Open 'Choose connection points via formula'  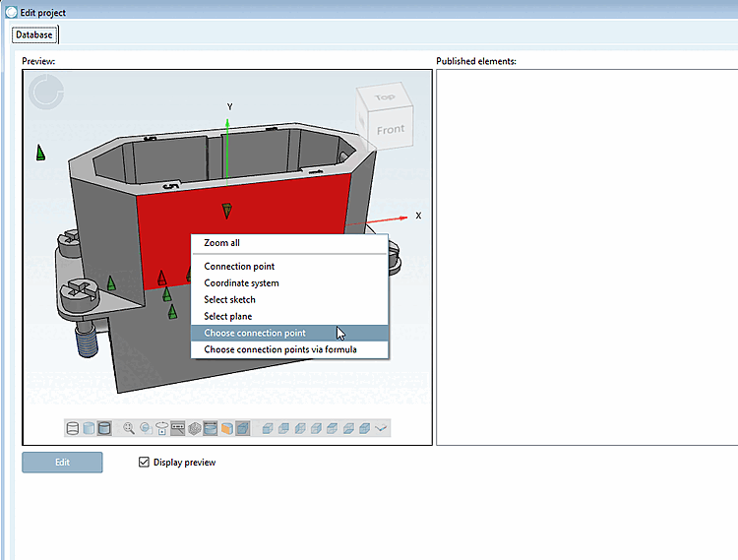click(279, 349)
